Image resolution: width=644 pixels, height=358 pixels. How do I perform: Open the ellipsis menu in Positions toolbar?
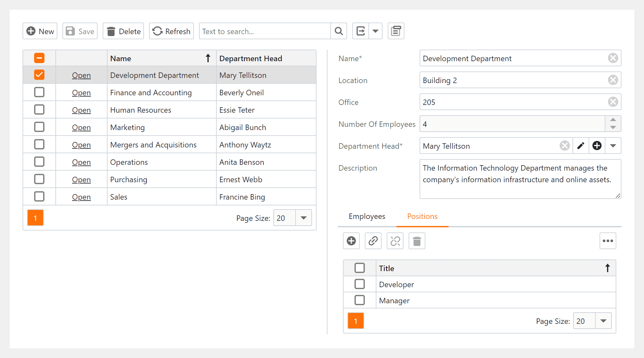(x=608, y=241)
